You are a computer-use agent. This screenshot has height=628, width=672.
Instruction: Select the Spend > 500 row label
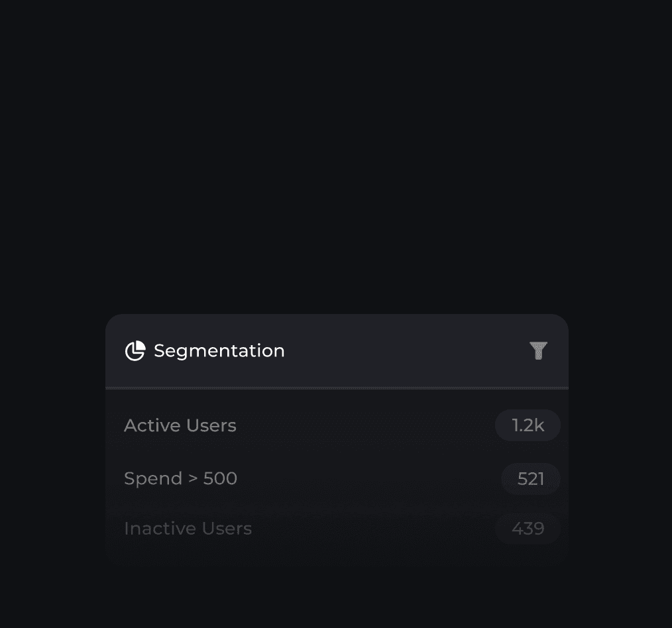180,478
